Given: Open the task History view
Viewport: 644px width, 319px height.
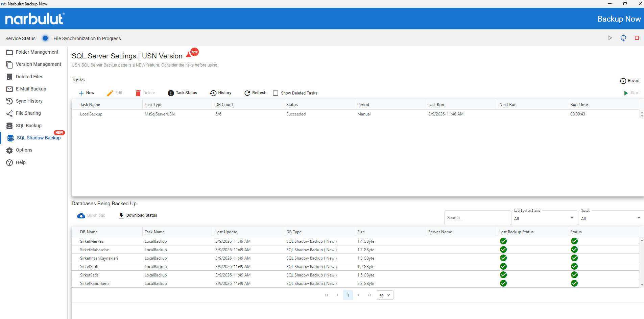Looking at the screenshot, I should pos(220,93).
